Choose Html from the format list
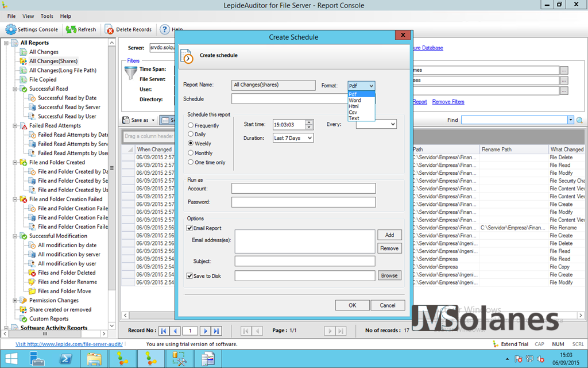The height and width of the screenshot is (368, 588). (362, 106)
